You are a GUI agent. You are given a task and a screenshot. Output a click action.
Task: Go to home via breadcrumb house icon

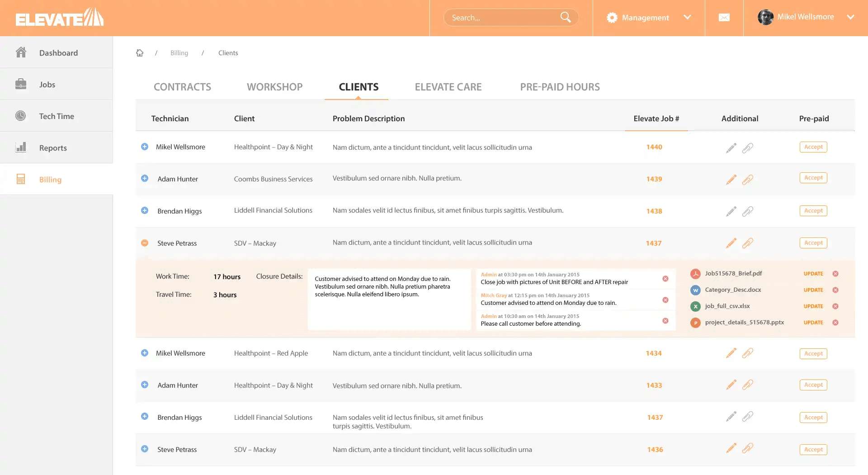click(x=140, y=53)
